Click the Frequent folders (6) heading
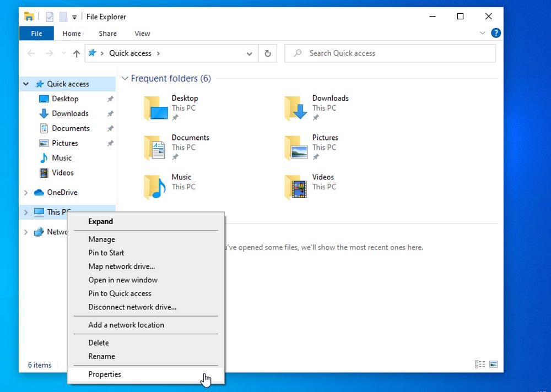The width and height of the screenshot is (551, 392). 171,78
